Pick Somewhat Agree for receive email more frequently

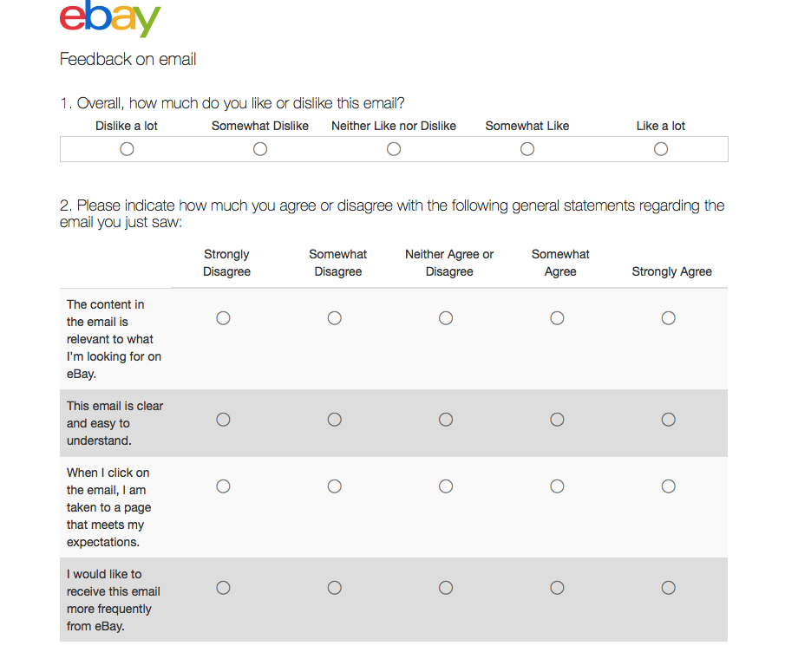pos(557,587)
